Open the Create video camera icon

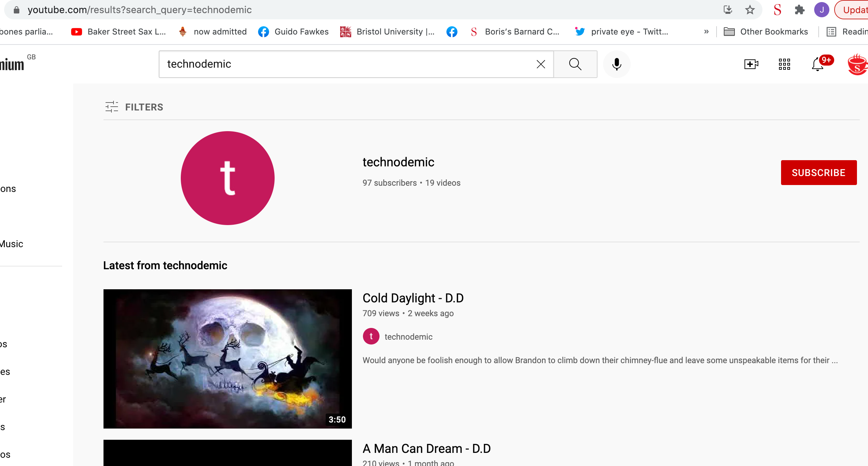[751, 64]
